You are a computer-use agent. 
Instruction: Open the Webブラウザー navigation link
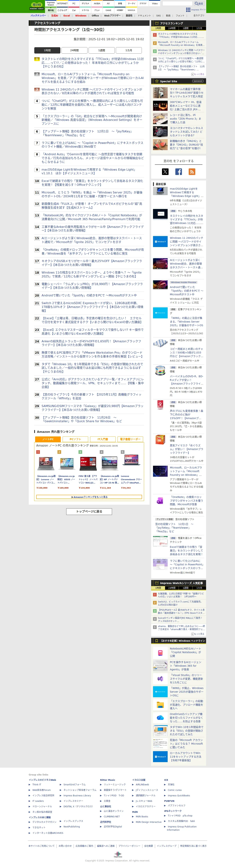click(112, 16)
